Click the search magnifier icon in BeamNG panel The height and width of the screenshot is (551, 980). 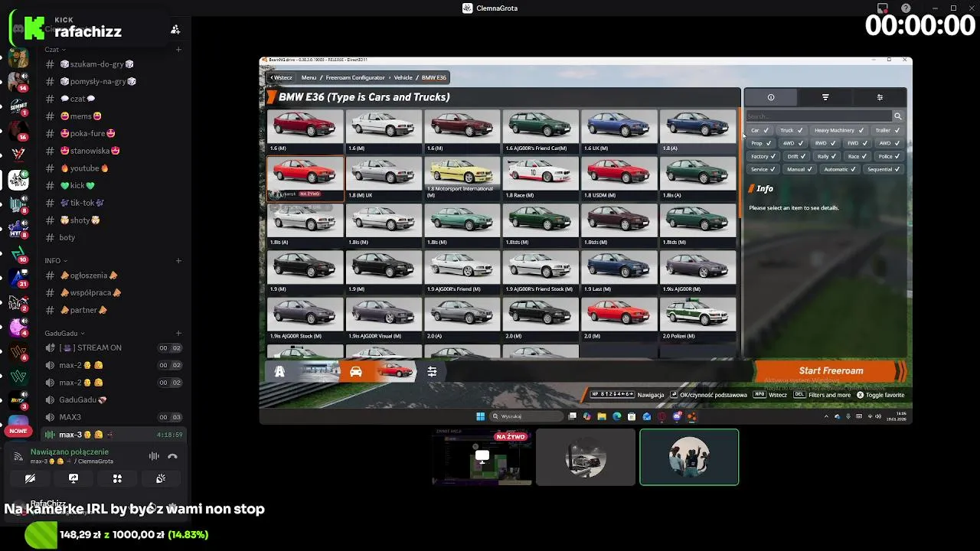897,116
